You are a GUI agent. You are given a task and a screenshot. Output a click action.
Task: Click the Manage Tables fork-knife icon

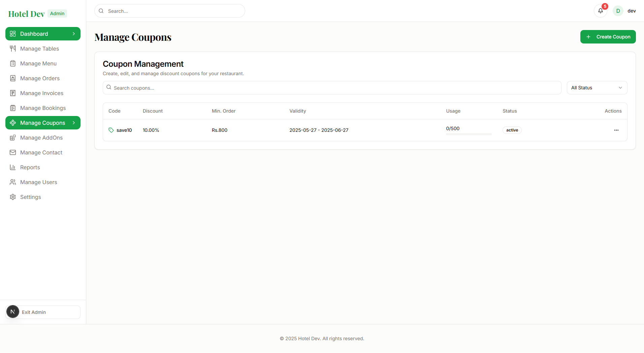[13, 49]
